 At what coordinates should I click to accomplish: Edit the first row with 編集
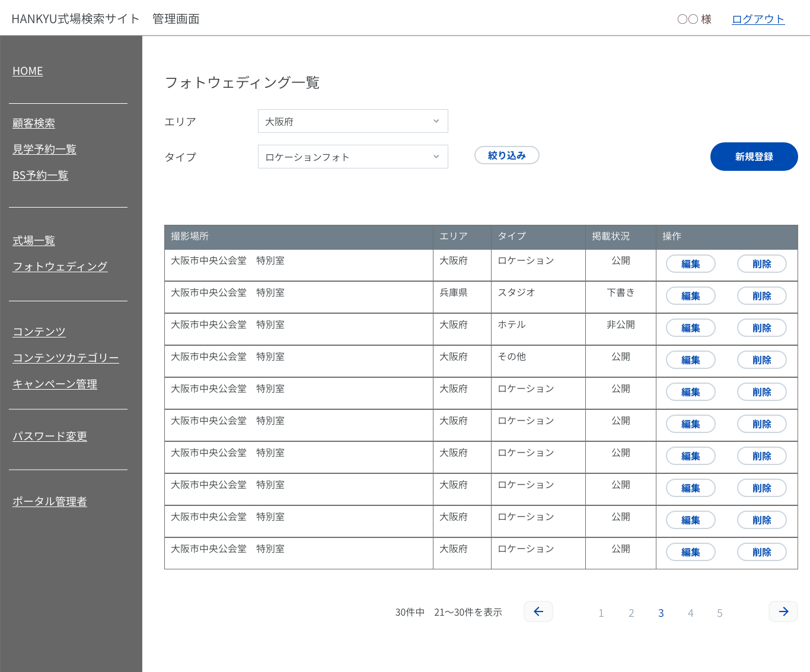[x=690, y=264]
